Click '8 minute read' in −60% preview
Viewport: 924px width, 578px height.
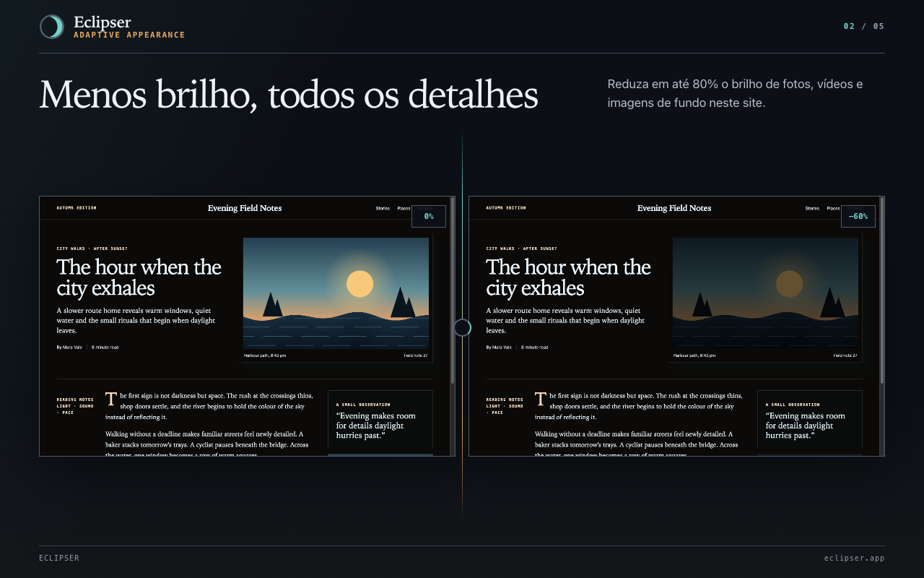[x=534, y=348]
